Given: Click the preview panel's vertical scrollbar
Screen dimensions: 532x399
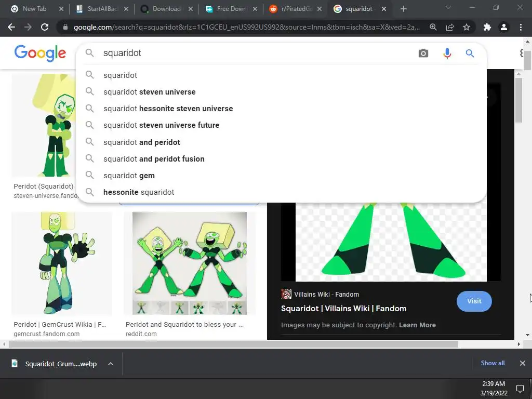Looking at the screenshot, I should [x=518, y=100].
